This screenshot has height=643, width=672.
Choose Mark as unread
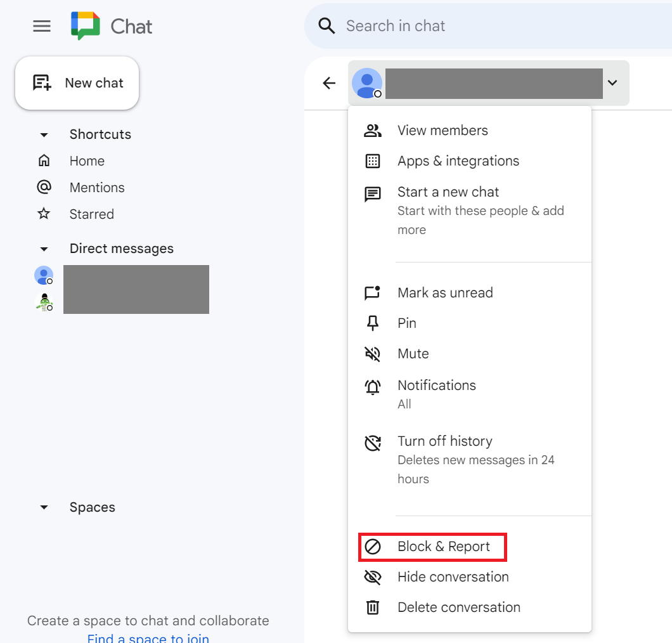pyautogui.click(x=470, y=293)
